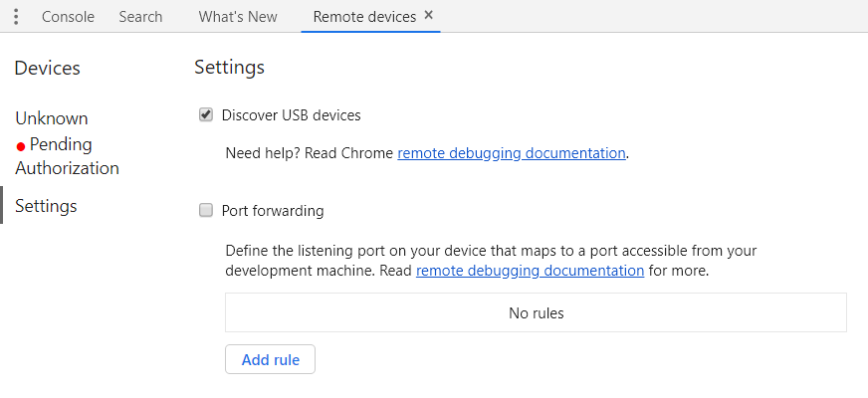Switch to the Console tab
The image size is (868, 398).
coord(68,17)
